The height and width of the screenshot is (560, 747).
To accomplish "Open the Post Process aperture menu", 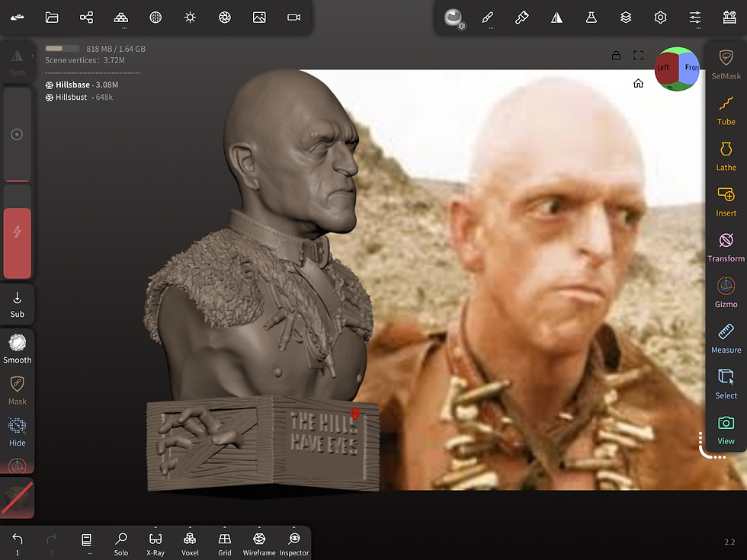I will [224, 18].
